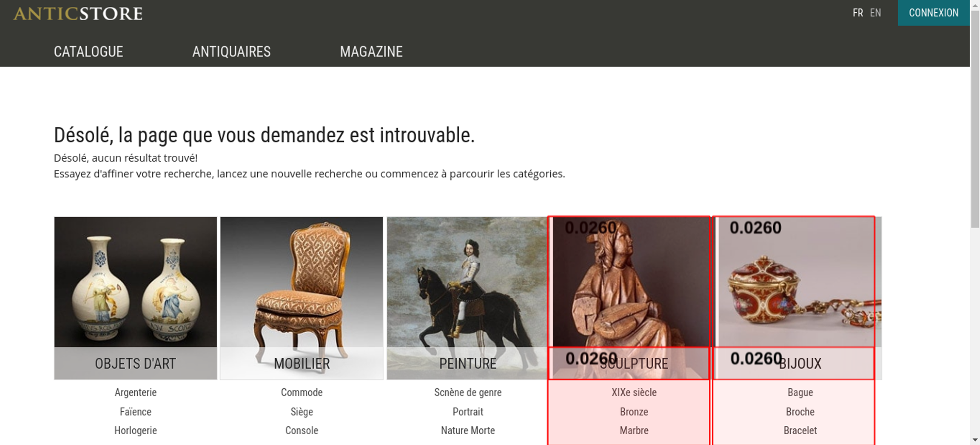Open the Commode category link
This screenshot has width=980, height=445.
click(x=302, y=393)
